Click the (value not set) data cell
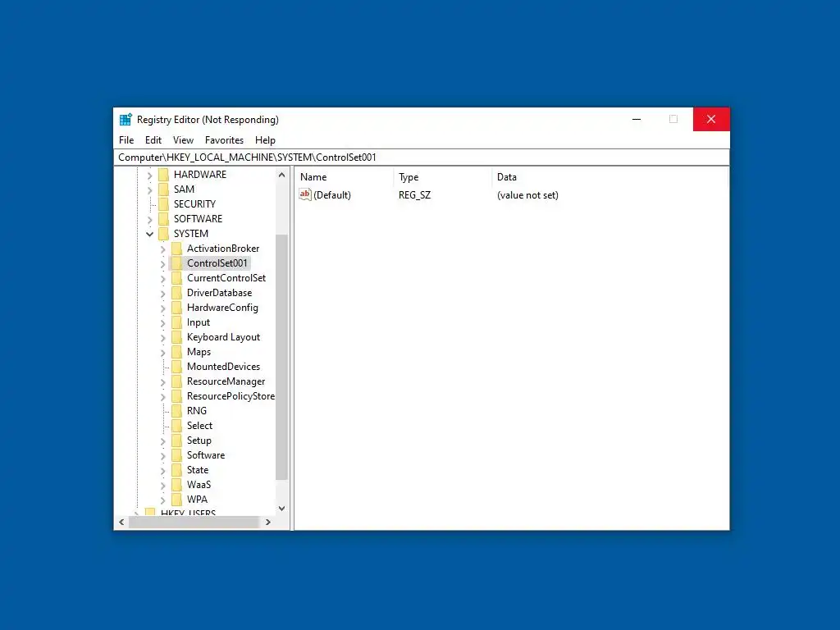The width and height of the screenshot is (840, 630). tap(527, 195)
